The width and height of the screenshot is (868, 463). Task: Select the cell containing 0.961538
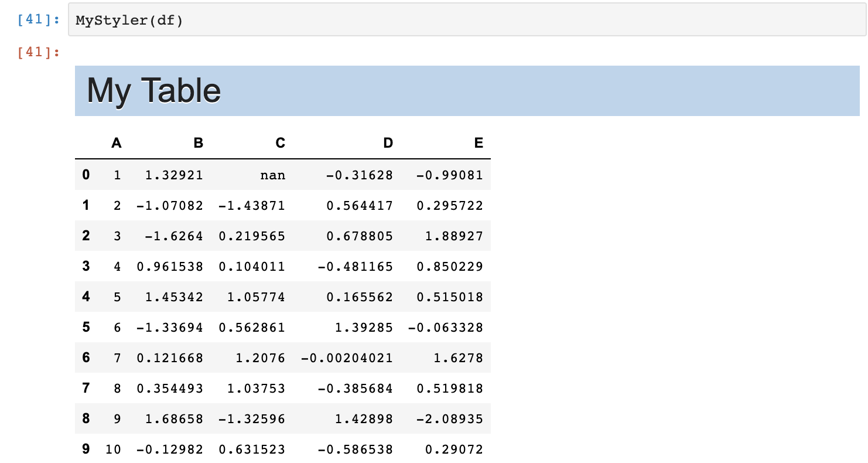click(x=170, y=266)
